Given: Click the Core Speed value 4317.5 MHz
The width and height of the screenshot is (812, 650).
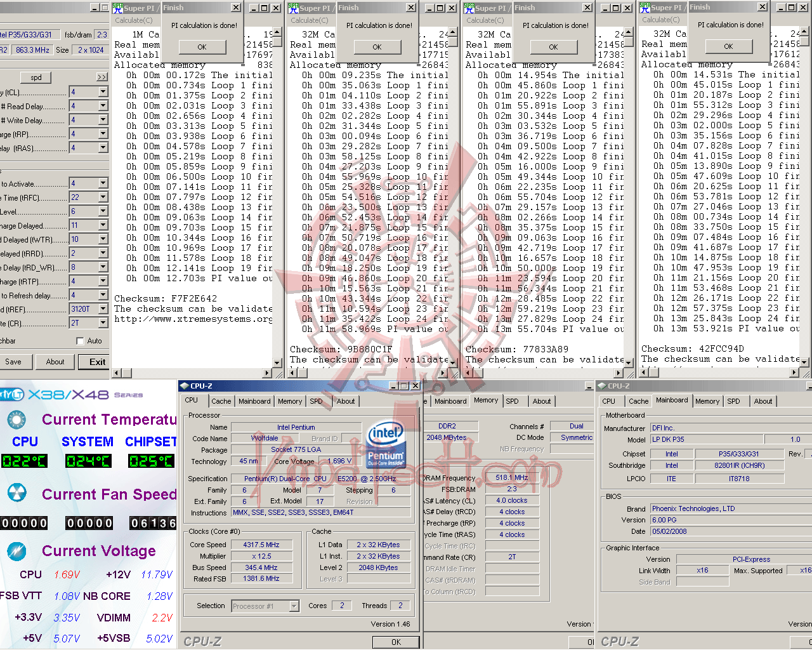Looking at the screenshot, I should 261,545.
